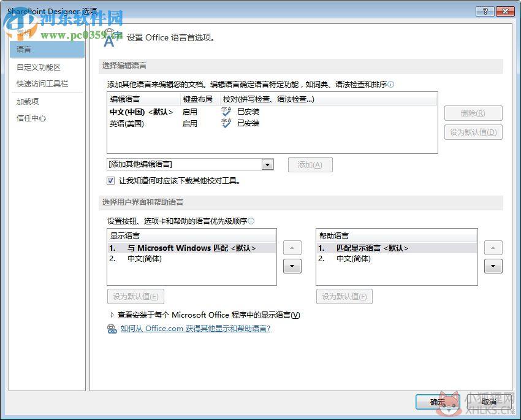The height and width of the screenshot is (420, 521).
Task: Click 已安装 proofing status for 中文(中国)
Action: coord(248,112)
